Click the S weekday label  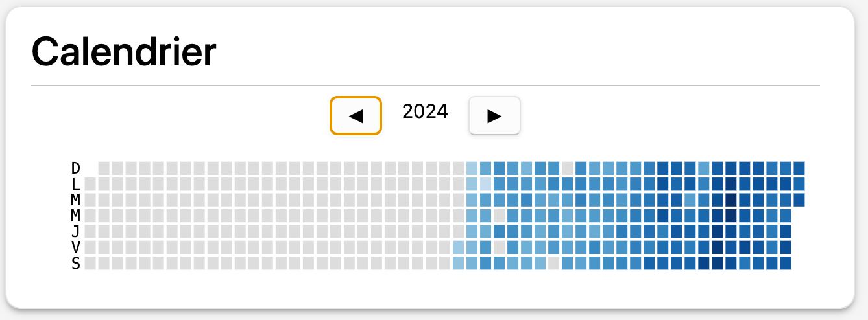[76, 263]
